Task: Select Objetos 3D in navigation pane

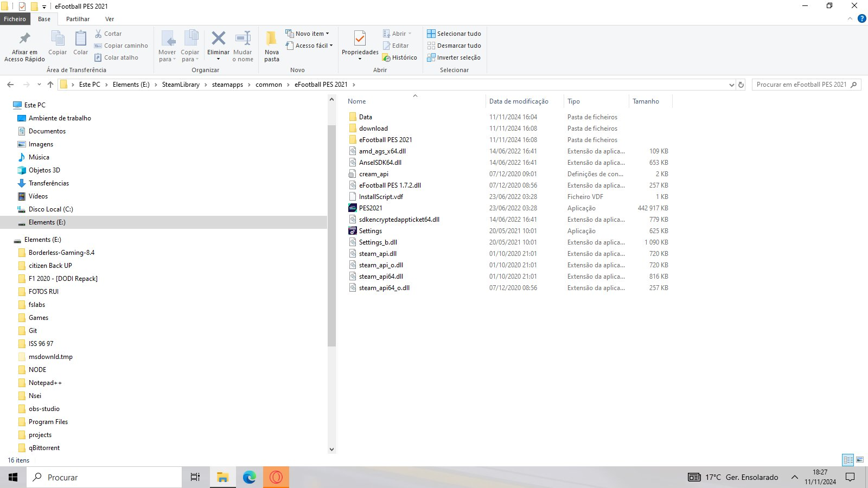Action: click(x=44, y=170)
